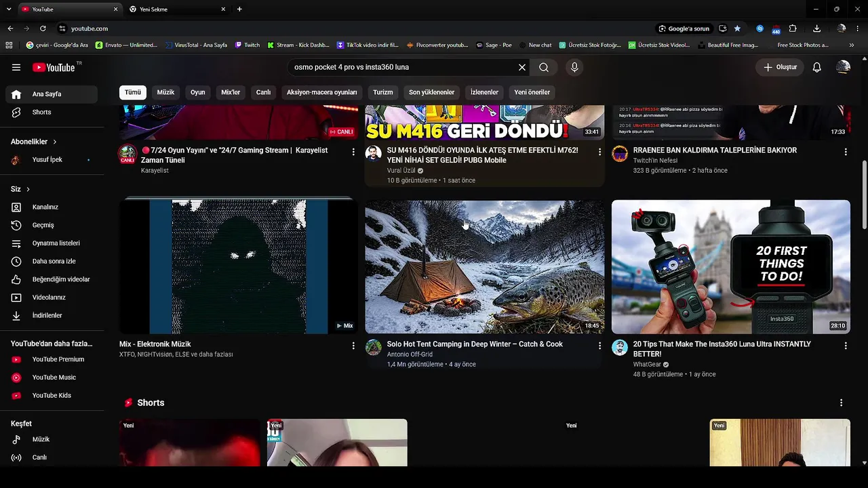868x488 pixels.
Task: Select the Oyun filter chip
Action: (198, 92)
